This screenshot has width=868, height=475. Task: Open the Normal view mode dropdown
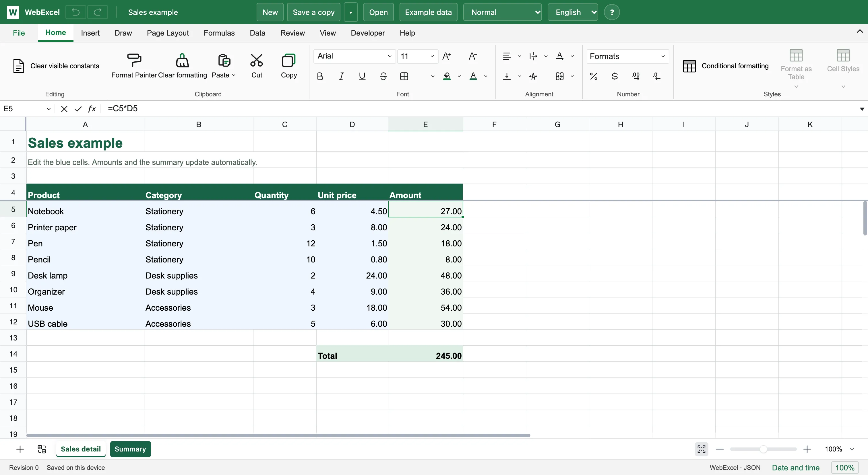502,12
